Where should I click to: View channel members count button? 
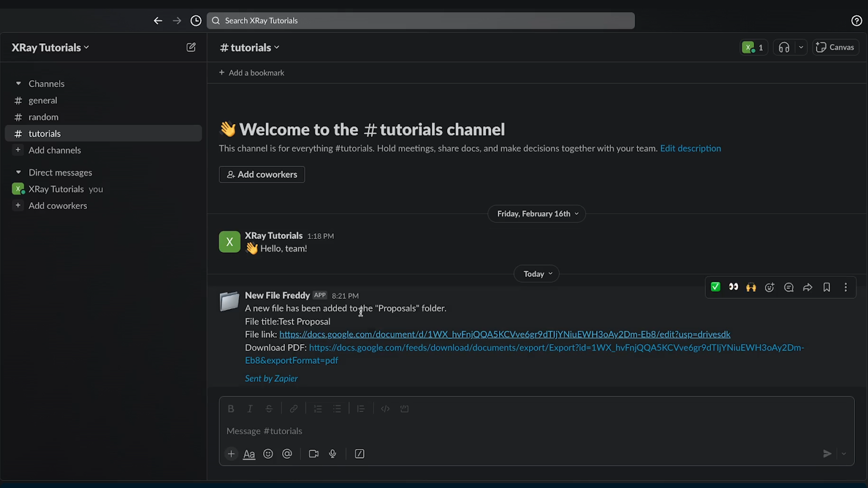click(754, 47)
